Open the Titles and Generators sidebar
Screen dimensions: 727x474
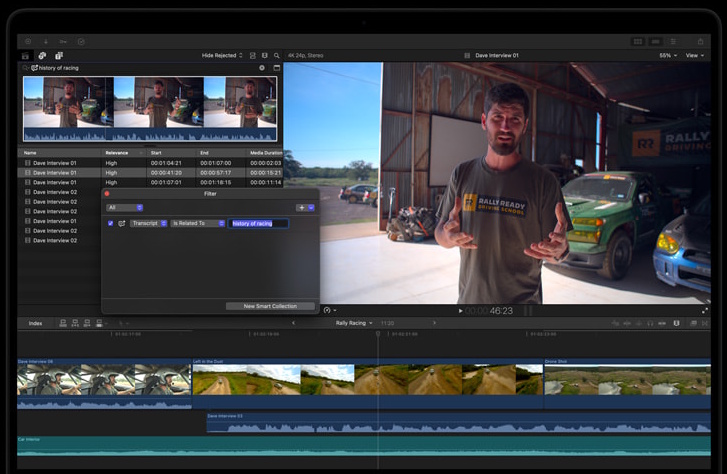(59, 56)
